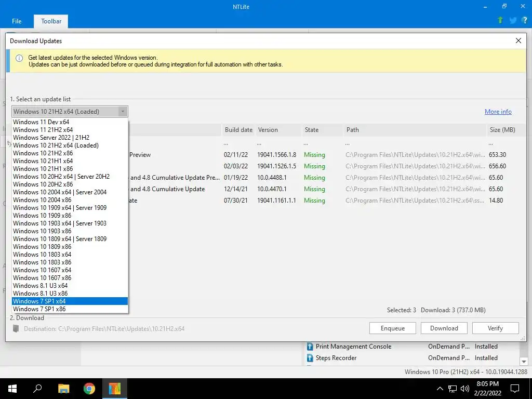
Task: Open the help question mark icon
Action: pyautogui.click(x=525, y=20)
